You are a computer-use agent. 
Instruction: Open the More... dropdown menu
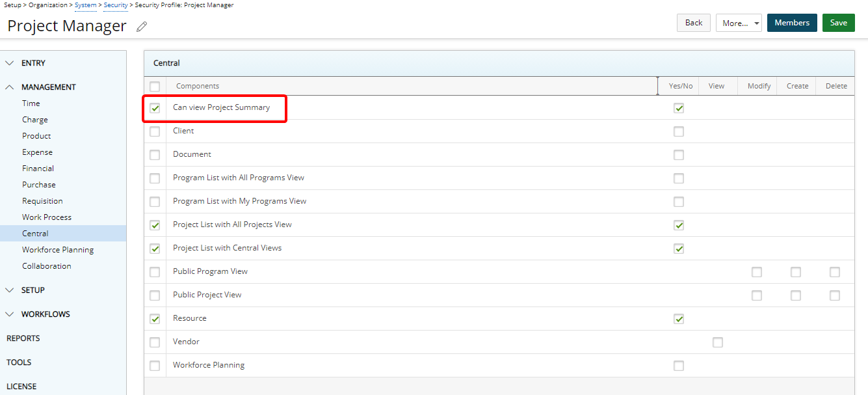point(739,23)
